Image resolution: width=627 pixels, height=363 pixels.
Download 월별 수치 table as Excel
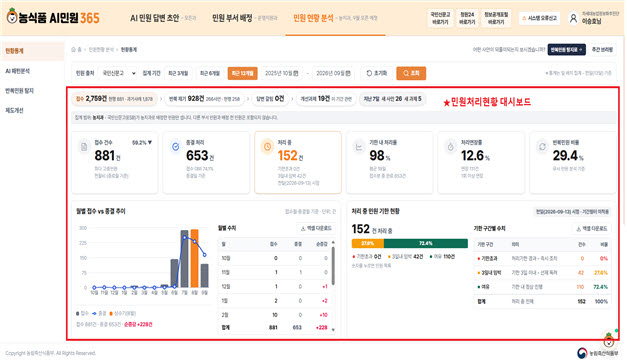click(x=316, y=228)
